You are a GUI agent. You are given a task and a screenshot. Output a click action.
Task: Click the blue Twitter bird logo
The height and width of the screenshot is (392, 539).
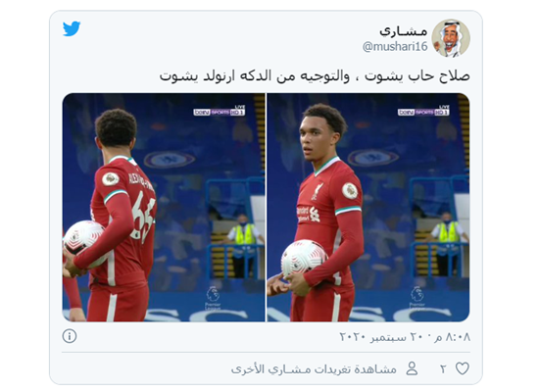point(72,28)
